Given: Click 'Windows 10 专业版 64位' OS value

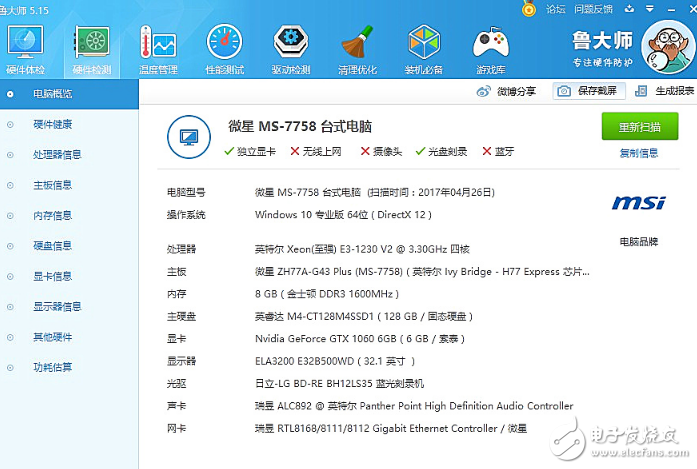Looking at the screenshot, I should [x=343, y=215].
